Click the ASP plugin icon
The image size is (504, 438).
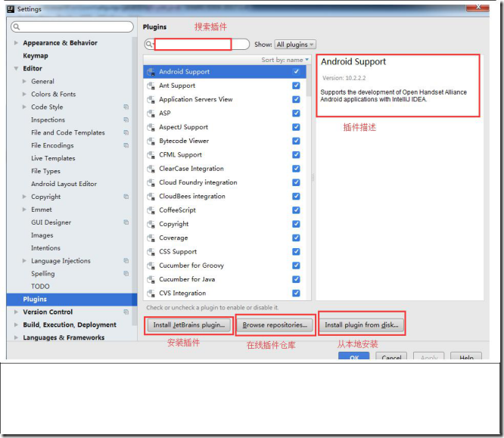[151, 113]
